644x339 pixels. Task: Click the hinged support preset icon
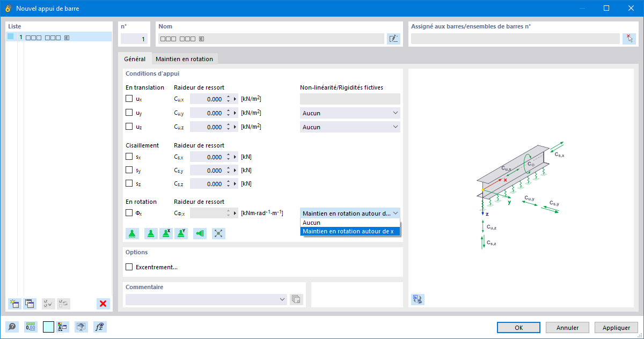click(x=151, y=233)
